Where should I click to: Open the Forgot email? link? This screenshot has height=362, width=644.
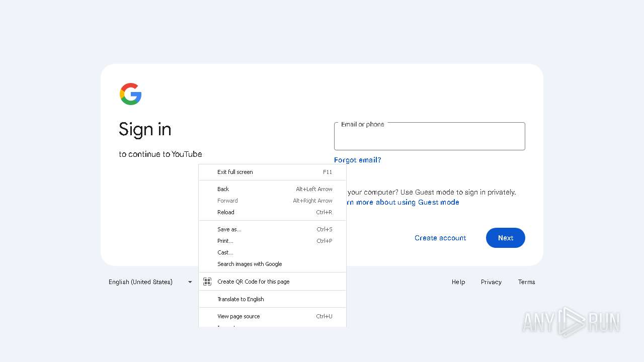point(357,160)
